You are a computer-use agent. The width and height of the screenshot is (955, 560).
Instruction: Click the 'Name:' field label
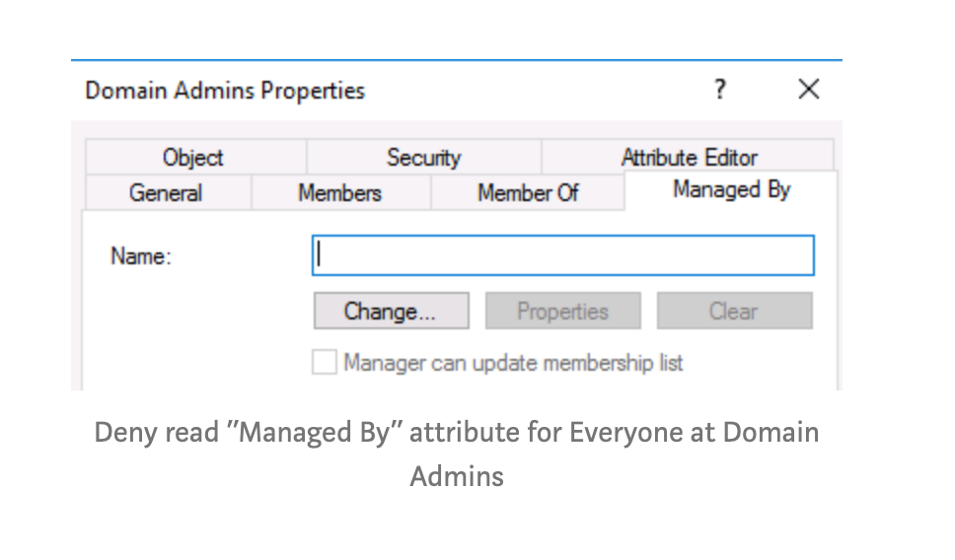click(141, 256)
